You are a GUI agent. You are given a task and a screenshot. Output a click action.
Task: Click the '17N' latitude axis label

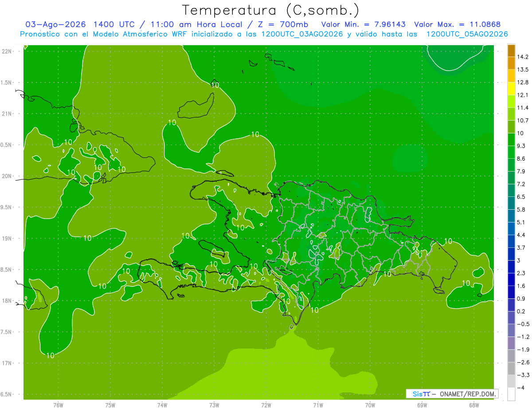(x=7, y=363)
